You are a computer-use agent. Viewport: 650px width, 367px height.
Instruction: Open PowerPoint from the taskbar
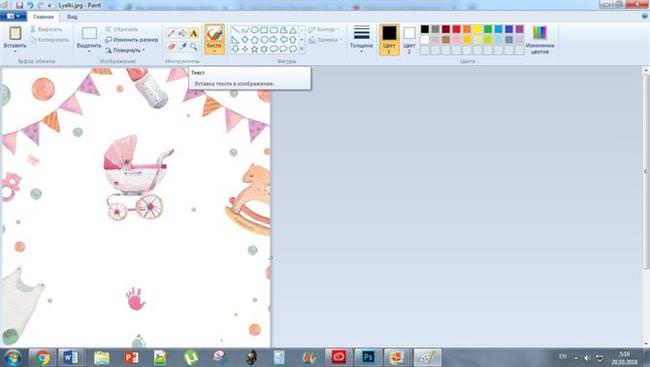(x=131, y=357)
